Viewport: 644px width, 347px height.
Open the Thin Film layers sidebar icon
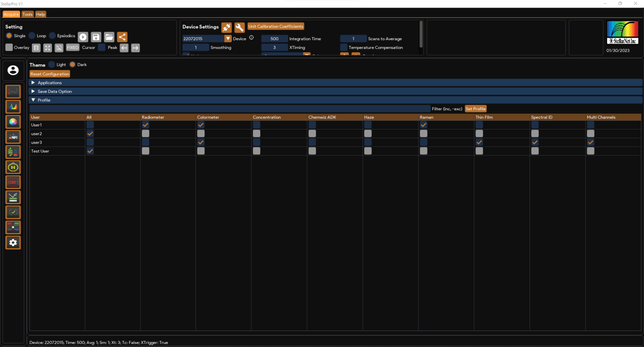pyautogui.click(x=13, y=197)
